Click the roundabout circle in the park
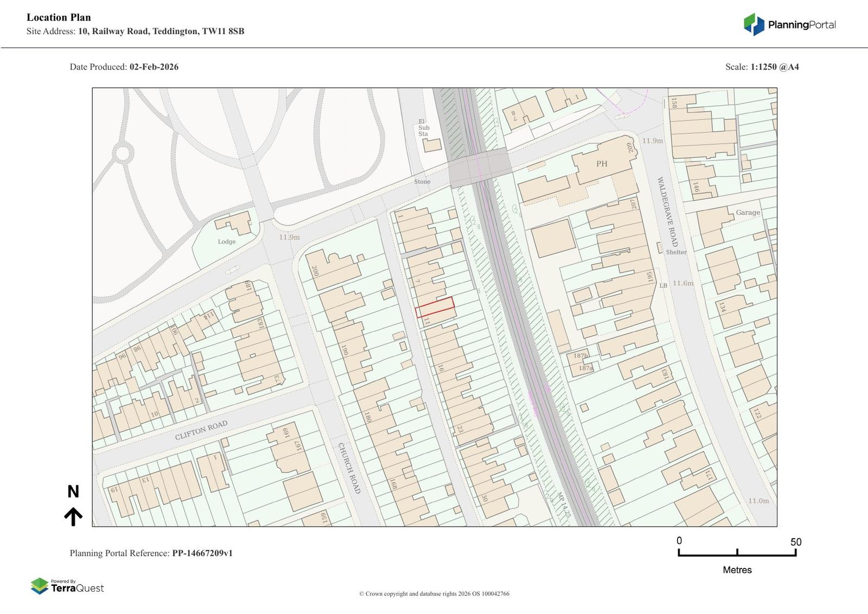The image size is (868, 614). pyautogui.click(x=123, y=153)
